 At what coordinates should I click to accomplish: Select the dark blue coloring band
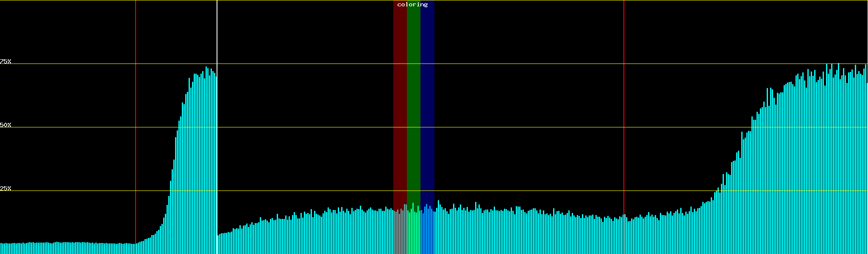427,106
